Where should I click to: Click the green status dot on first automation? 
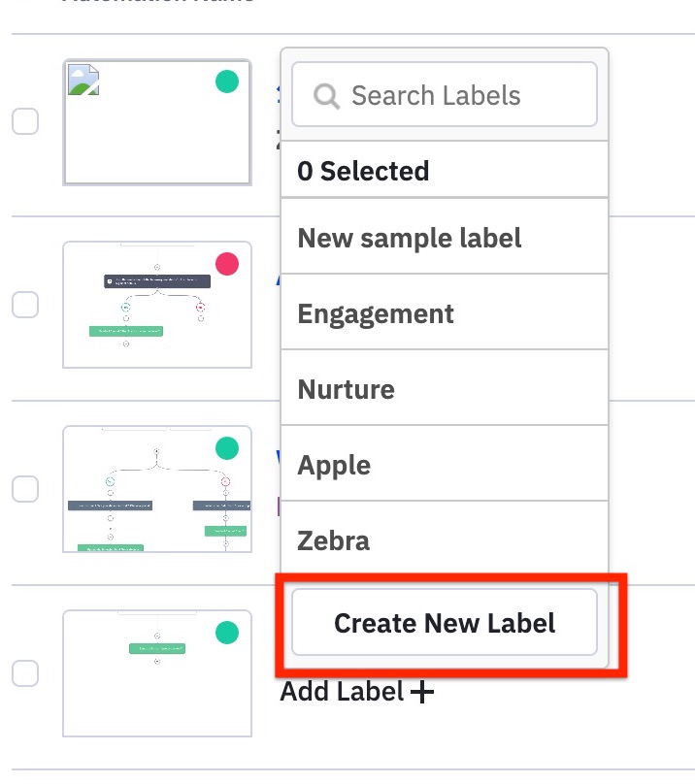(x=226, y=82)
